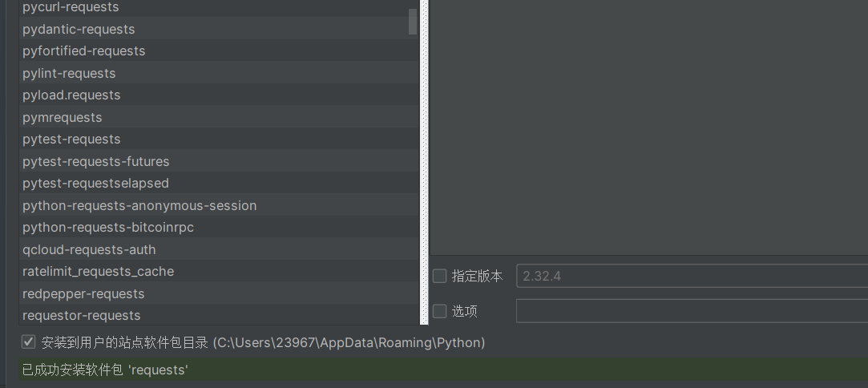Select pytest-requests package row
Viewport: 868px width, 388px height.
[219, 139]
